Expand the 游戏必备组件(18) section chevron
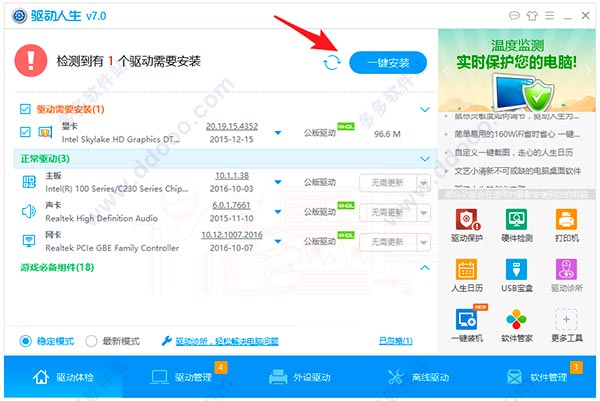This screenshot has width=600, height=401. coord(425,268)
